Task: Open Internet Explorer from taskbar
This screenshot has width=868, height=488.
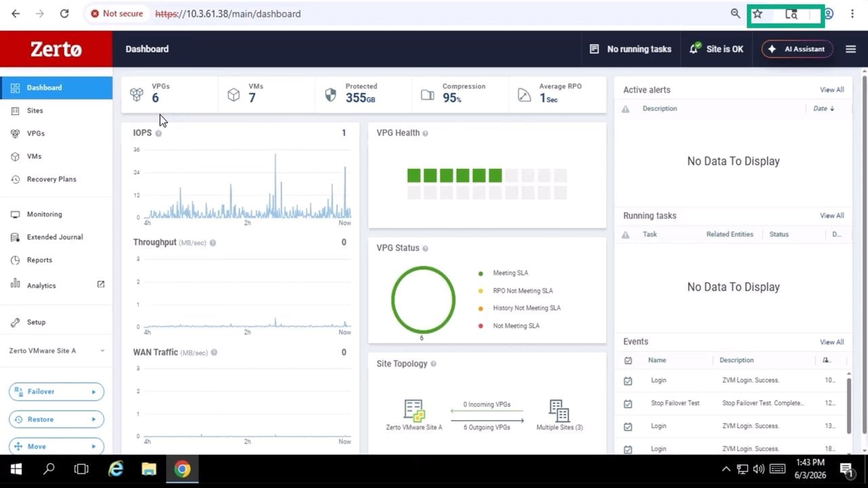Action: click(116, 469)
